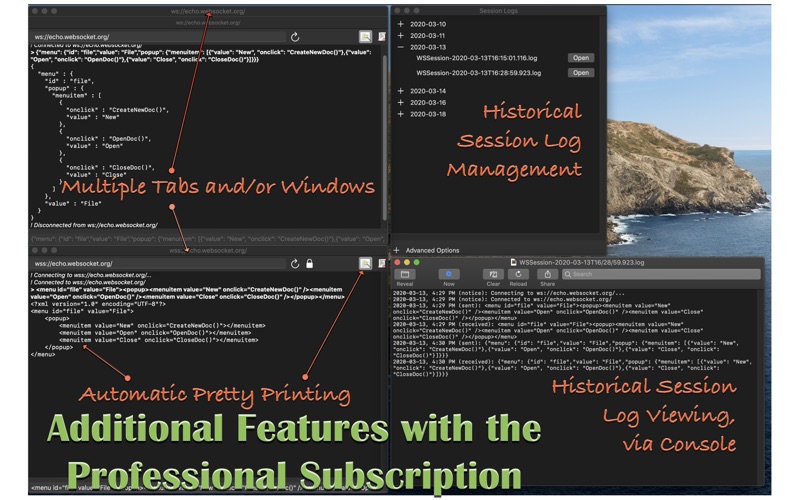
Task: Open session log icon in ws:// window
Action: pos(382,36)
